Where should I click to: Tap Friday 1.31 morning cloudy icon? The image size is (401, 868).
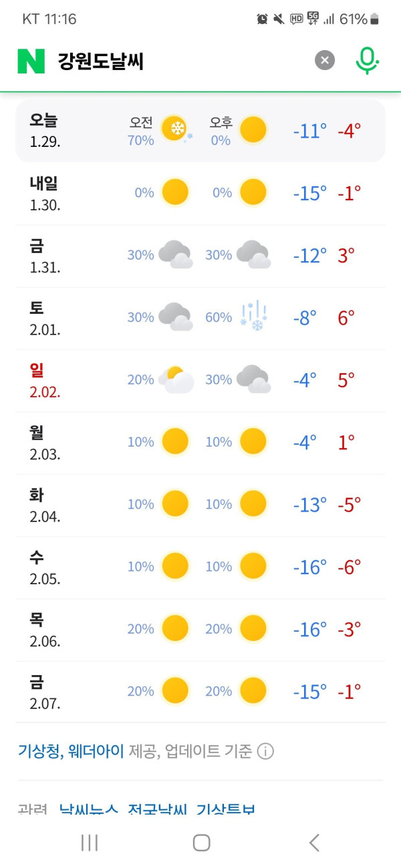click(176, 255)
